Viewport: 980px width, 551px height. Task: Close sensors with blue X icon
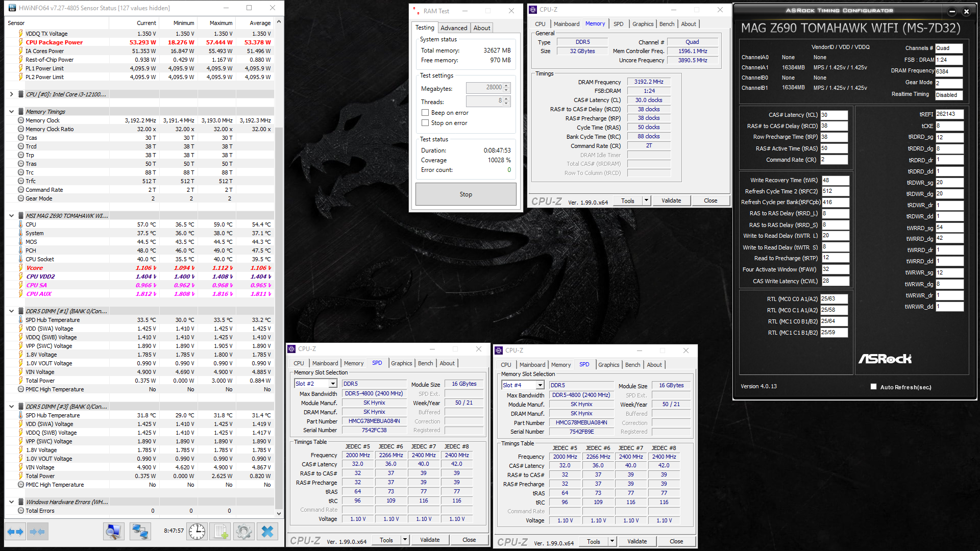point(267,532)
